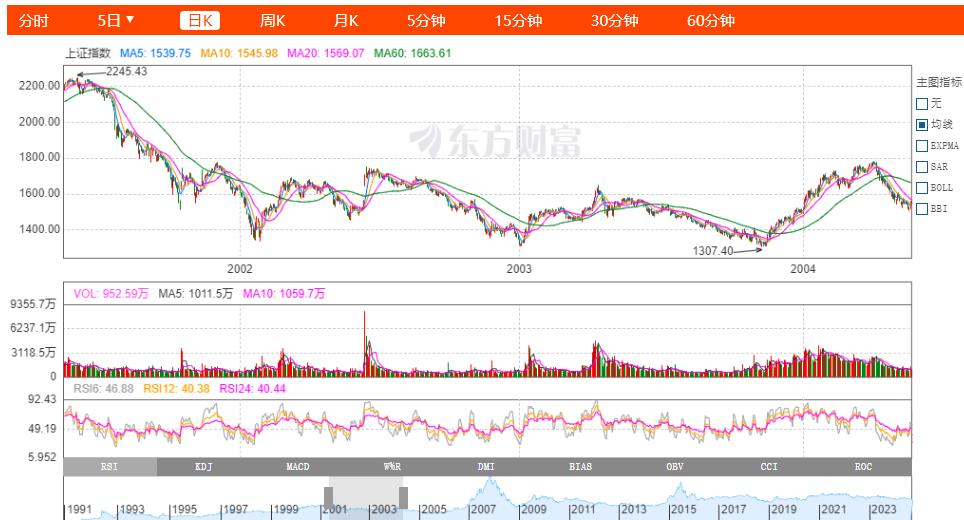Check the 无 indicator option

click(x=922, y=104)
